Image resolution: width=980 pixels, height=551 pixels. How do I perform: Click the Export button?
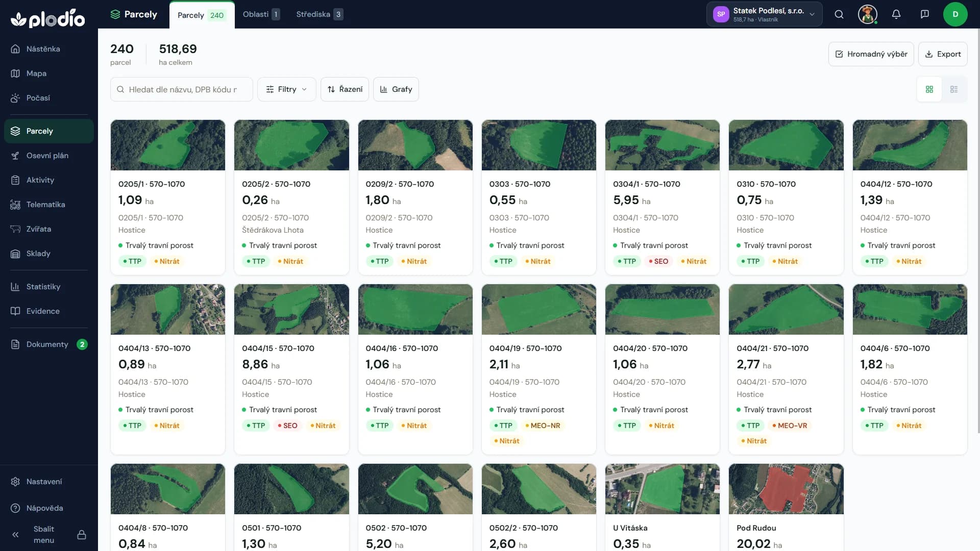[943, 54]
